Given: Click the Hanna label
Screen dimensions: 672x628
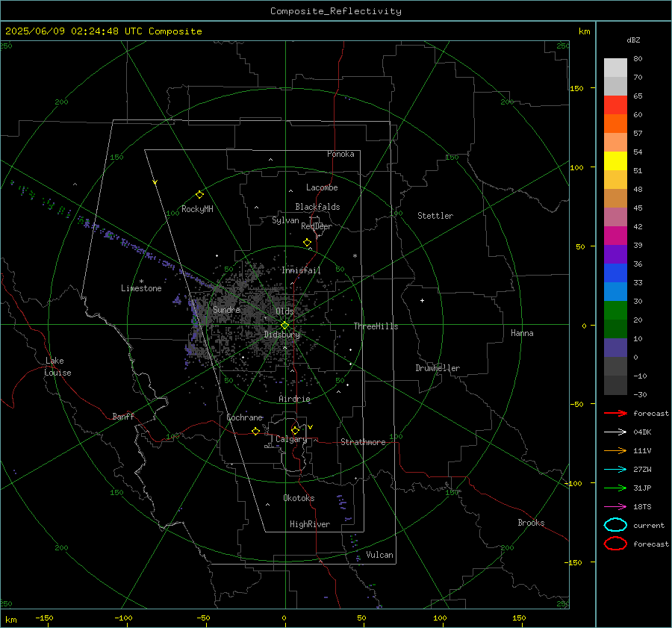Looking at the screenshot, I should [x=522, y=333].
